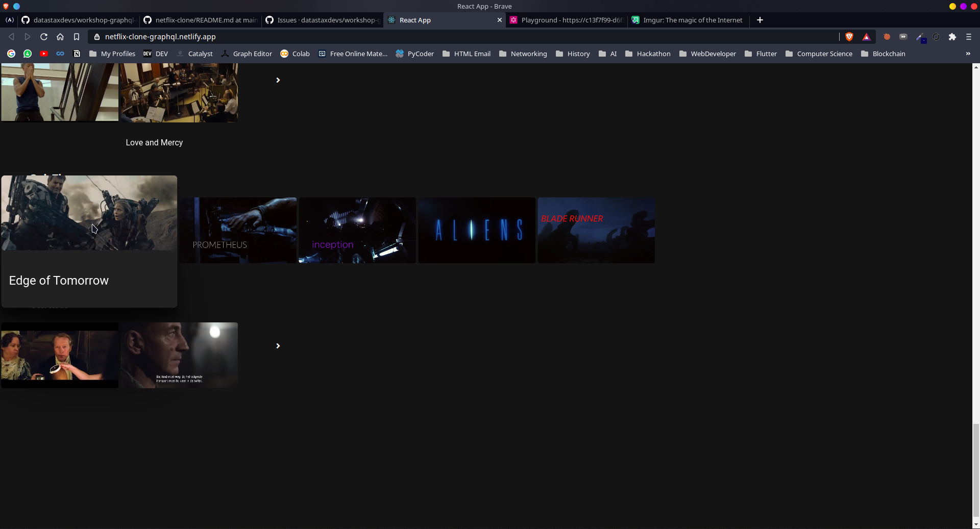Open the Free Online Mate... bookmark
The width and height of the screenshot is (980, 529).
353,54
